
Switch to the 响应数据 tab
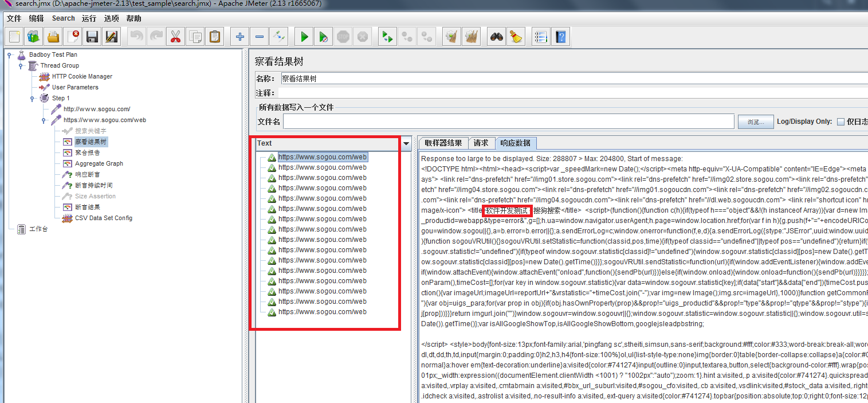point(516,143)
